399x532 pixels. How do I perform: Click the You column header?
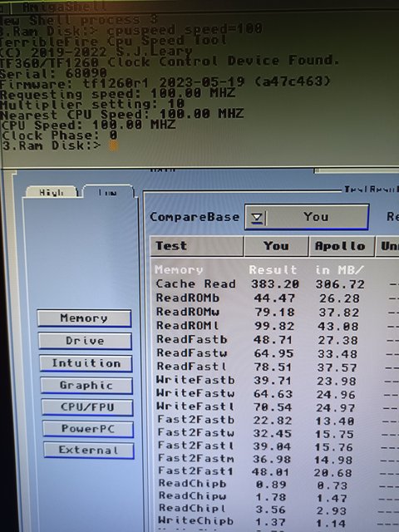[276, 246]
